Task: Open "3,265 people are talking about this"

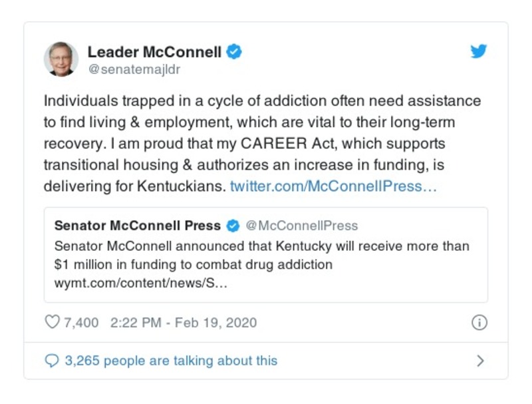Action: click(x=171, y=361)
